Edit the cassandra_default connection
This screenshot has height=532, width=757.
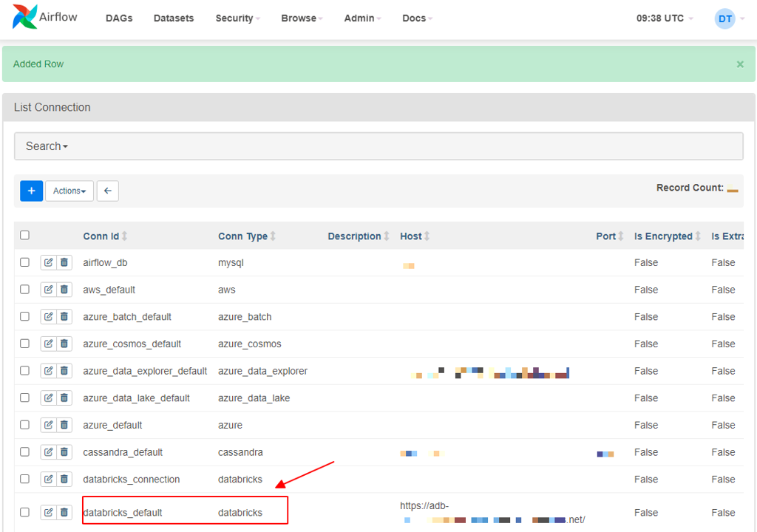48,452
